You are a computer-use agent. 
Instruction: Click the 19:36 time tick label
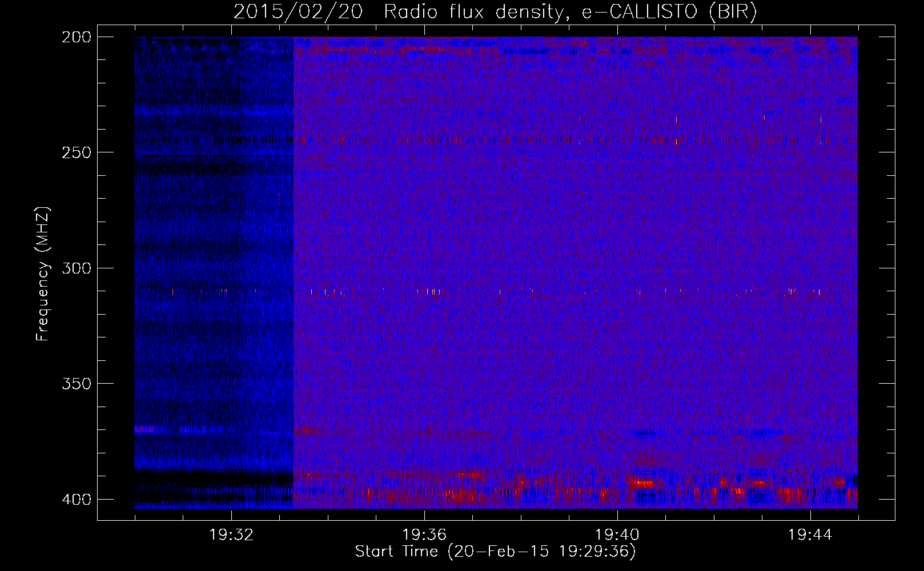click(x=424, y=534)
